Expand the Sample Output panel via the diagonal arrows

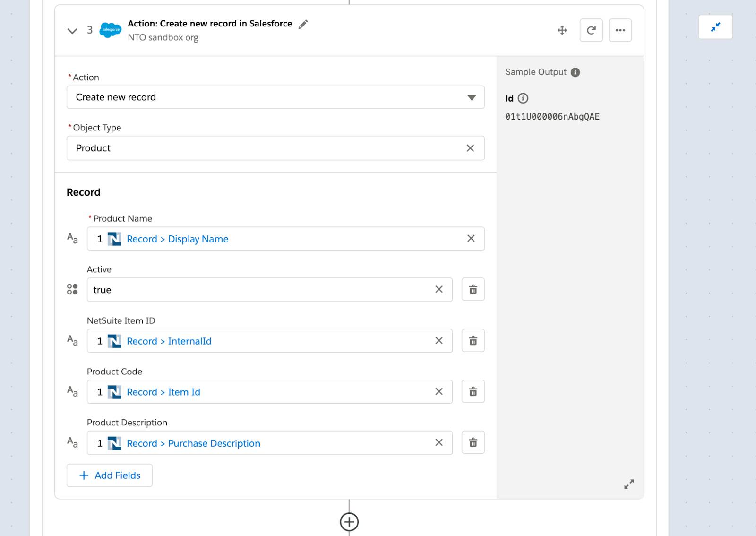coord(629,484)
